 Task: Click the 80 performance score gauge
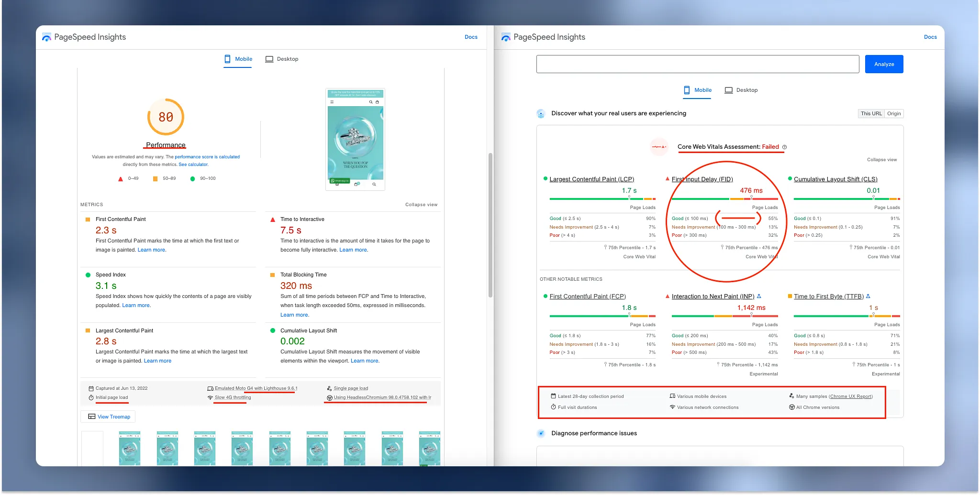pos(166,117)
